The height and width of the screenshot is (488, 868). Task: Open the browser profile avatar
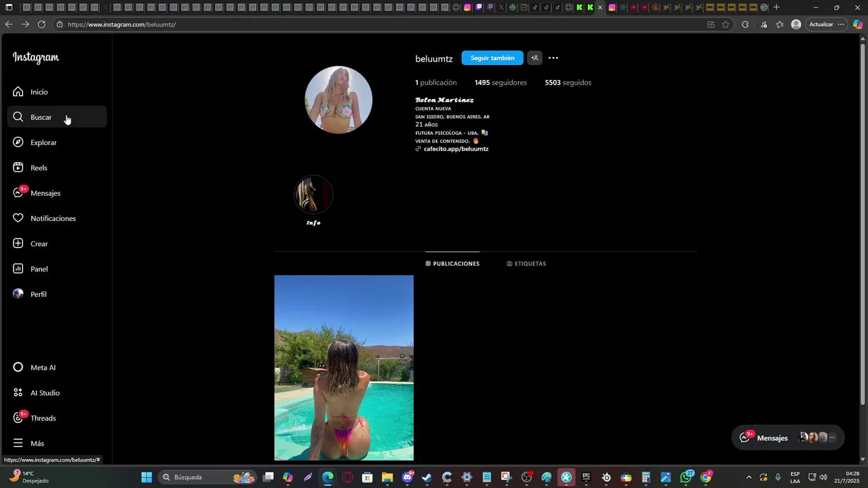pos(796,24)
